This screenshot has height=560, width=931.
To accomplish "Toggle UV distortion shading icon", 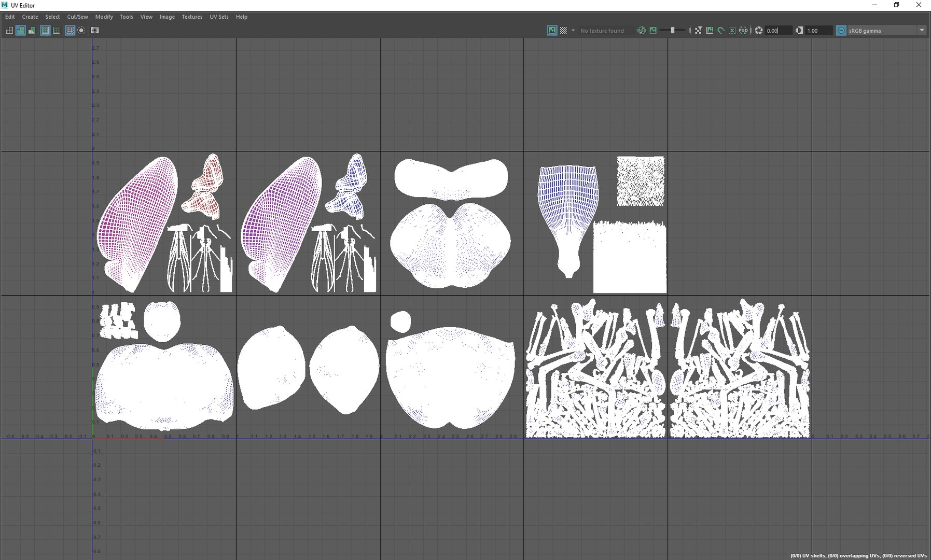I will click(x=32, y=31).
